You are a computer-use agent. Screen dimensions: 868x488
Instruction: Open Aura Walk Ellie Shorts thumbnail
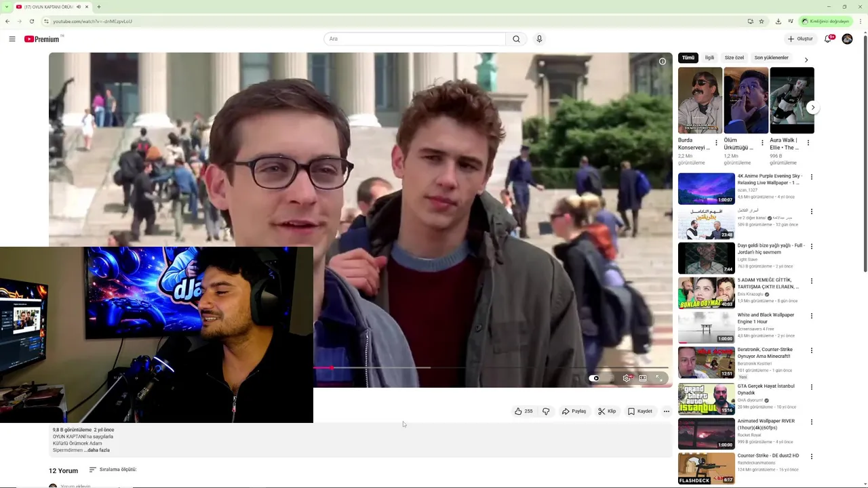click(x=792, y=100)
